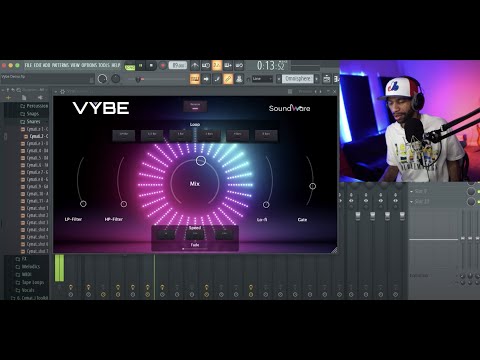Click the second Loop length button
Image resolution: width=480 pixels, height=360 pixels.
152,135
